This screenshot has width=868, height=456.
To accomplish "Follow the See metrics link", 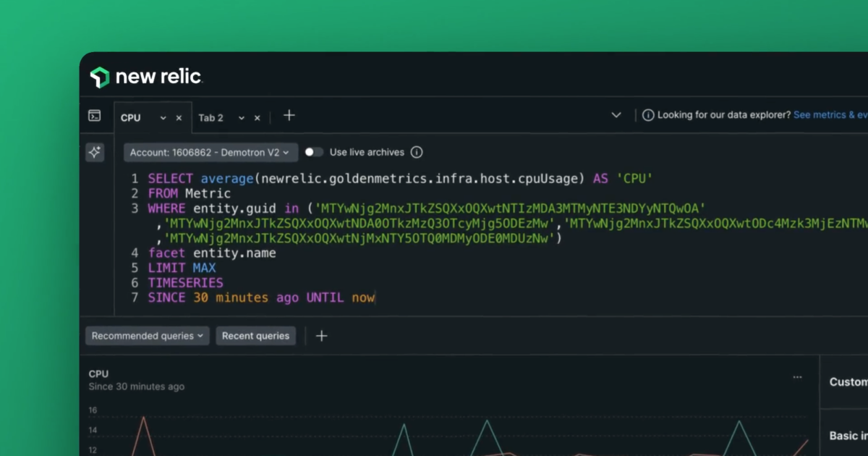I will 830,114.
